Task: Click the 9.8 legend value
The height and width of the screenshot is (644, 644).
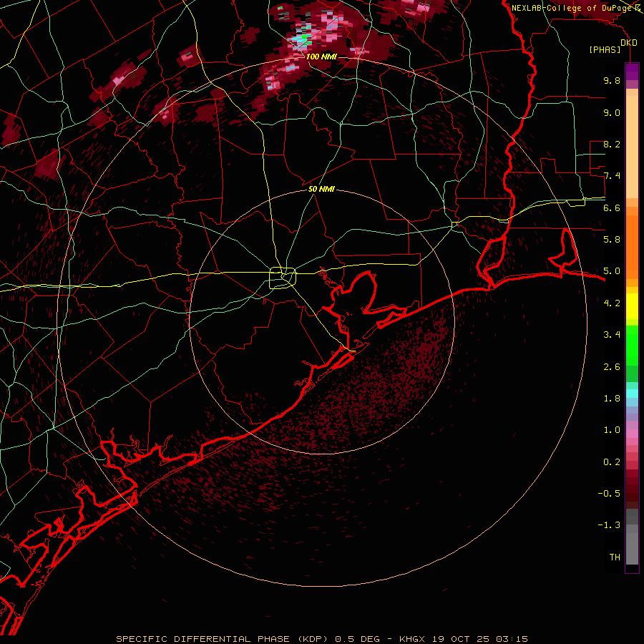Action: pyautogui.click(x=612, y=80)
